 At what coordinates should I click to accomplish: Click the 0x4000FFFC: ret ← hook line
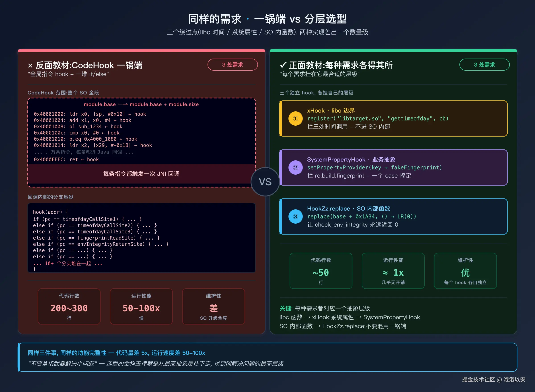(x=66, y=159)
